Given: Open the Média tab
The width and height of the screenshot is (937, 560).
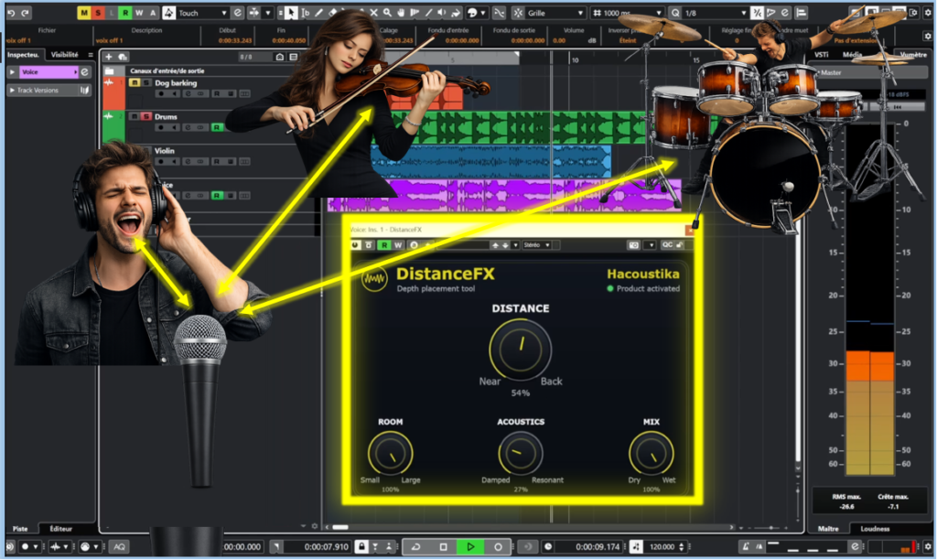Looking at the screenshot, I should pos(852,54).
